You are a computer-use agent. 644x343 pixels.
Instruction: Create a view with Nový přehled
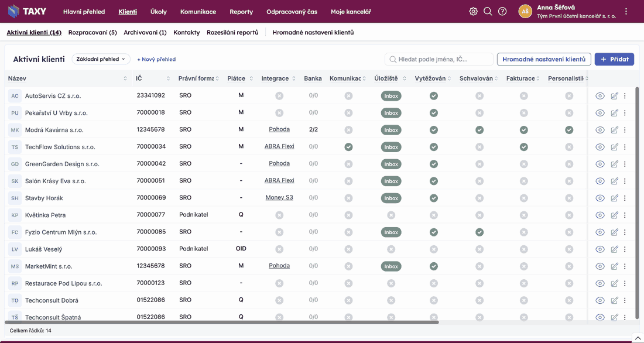click(156, 59)
